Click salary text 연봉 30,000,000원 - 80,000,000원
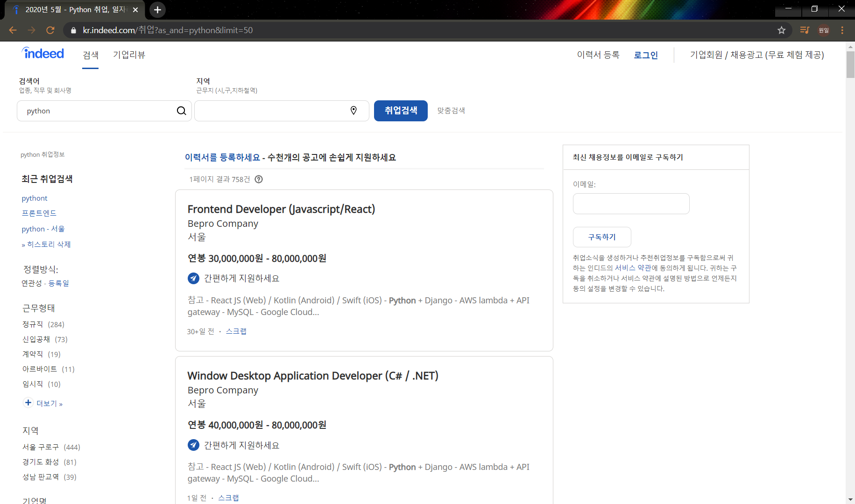 (257, 259)
